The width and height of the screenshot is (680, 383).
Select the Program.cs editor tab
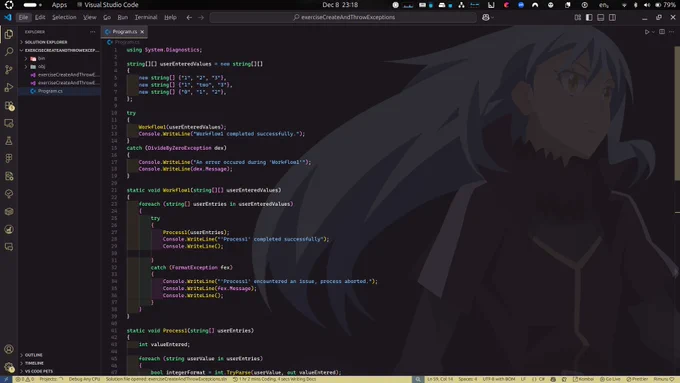tap(124, 32)
